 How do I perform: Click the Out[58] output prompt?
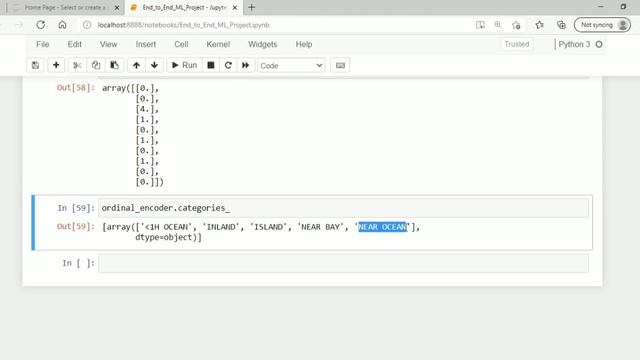point(76,88)
